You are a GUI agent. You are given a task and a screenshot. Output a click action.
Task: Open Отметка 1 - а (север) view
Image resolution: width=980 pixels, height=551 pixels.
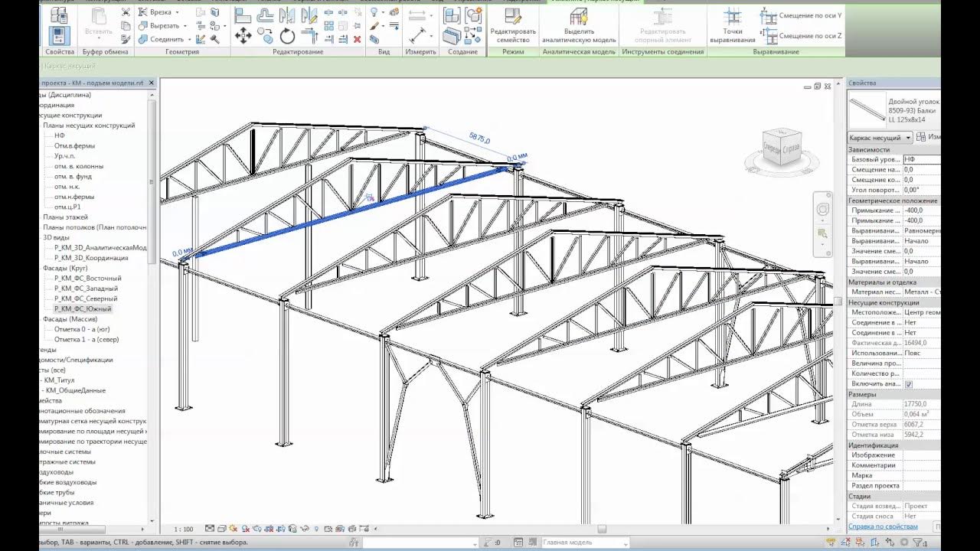[87, 339]
